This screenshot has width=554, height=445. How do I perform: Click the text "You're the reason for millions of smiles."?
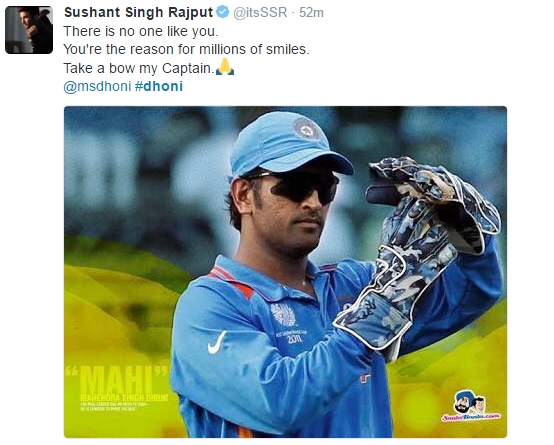tap(186, 49)
